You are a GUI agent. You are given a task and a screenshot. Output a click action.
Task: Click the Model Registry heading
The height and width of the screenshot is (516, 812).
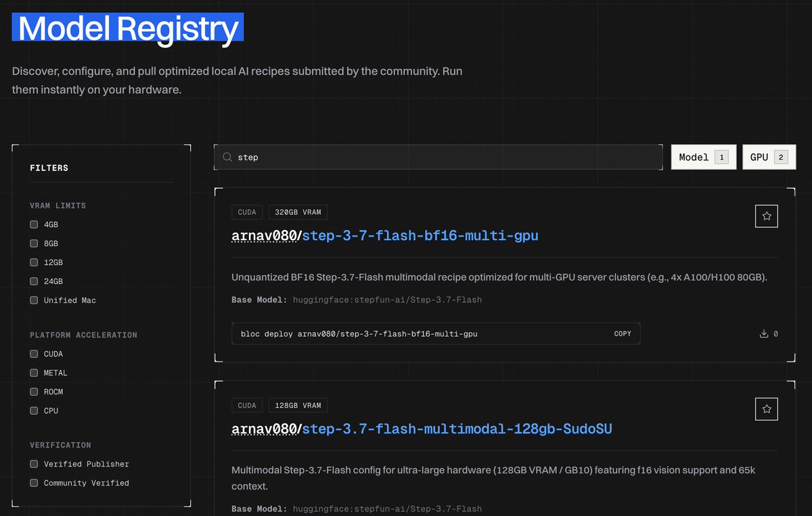coord(128,28)
